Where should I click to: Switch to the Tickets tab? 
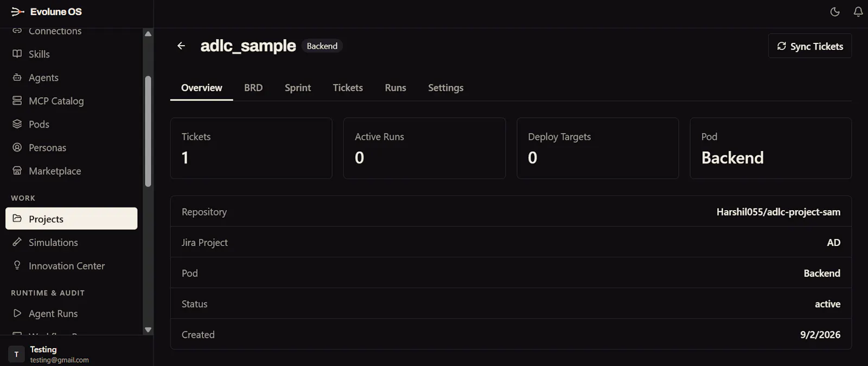coord(348,87)
